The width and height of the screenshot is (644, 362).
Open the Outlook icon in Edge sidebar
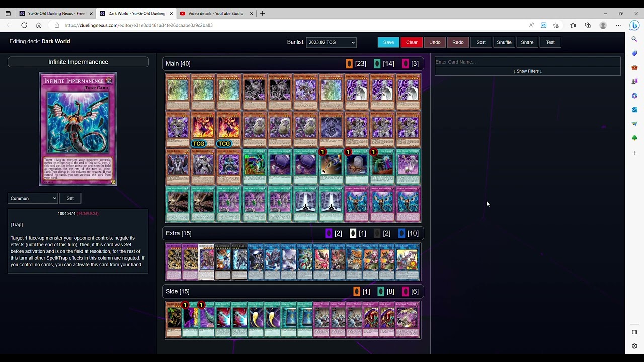coord(634,110)
